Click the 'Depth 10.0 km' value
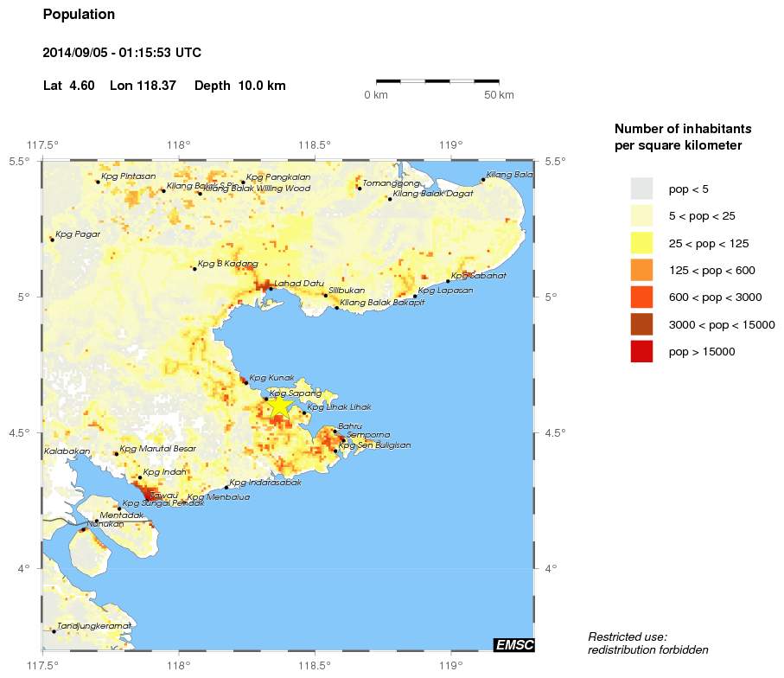784x678 pixels. 240,86
